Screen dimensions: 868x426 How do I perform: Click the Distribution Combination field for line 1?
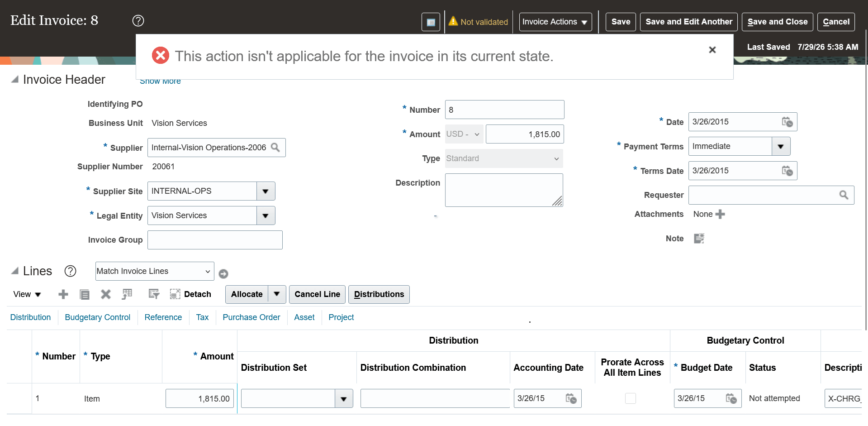435,398
